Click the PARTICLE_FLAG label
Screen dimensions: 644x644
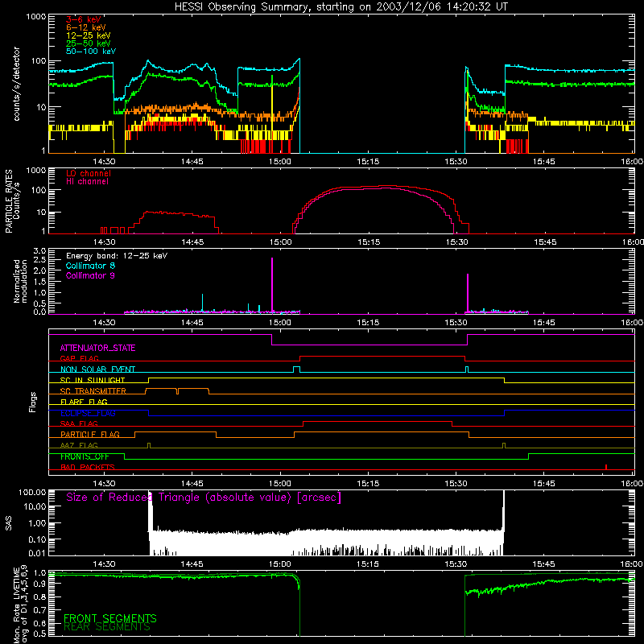[x=90, y=435]
